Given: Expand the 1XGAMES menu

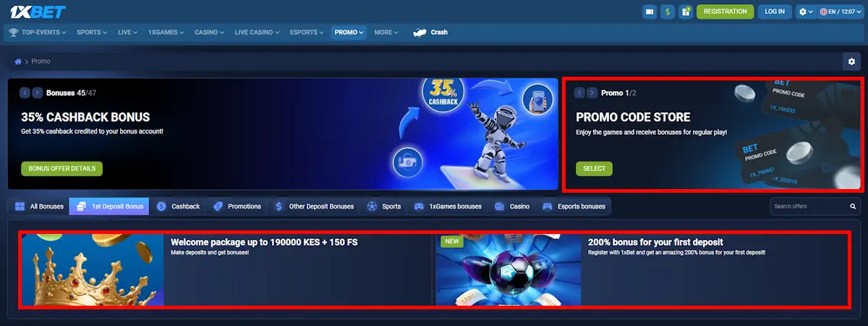Looking at the screenshot, I should coord(166,33).
